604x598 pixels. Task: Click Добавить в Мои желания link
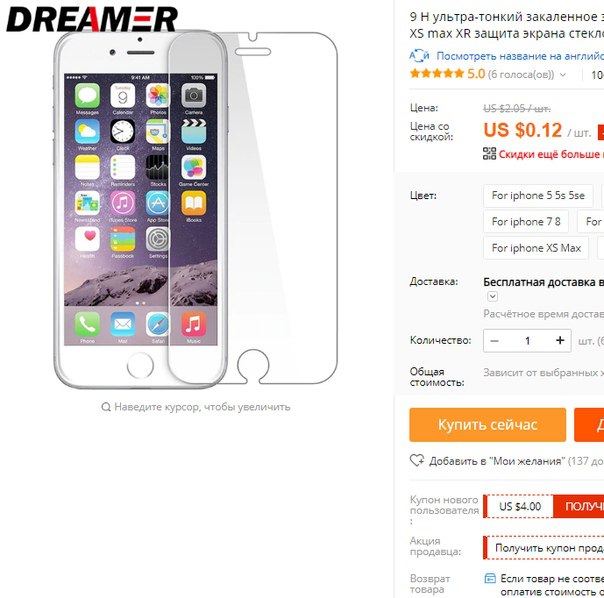coord(497,461)
